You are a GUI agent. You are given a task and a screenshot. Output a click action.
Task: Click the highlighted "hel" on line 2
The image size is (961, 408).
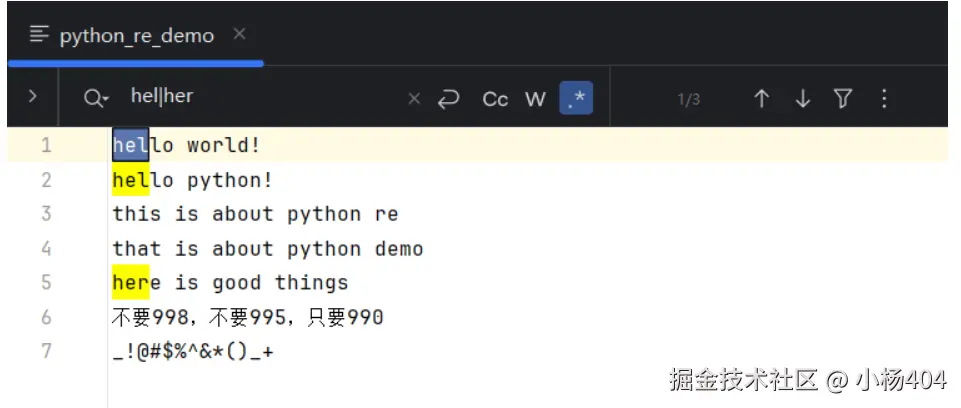130,180
